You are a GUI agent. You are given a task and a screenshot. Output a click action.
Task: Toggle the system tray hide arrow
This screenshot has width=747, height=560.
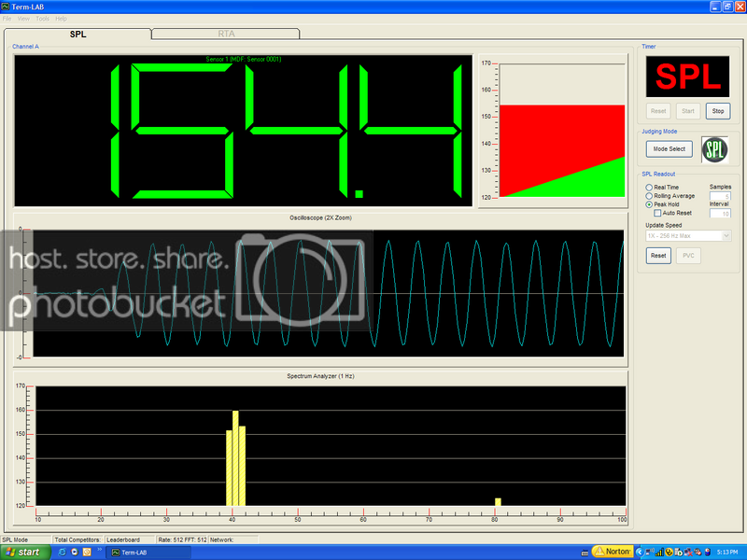[640, 553]
